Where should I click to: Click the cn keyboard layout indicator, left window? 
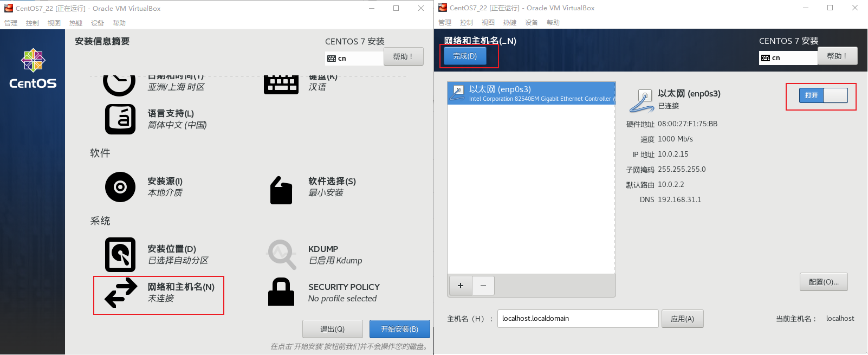[355, 59]
